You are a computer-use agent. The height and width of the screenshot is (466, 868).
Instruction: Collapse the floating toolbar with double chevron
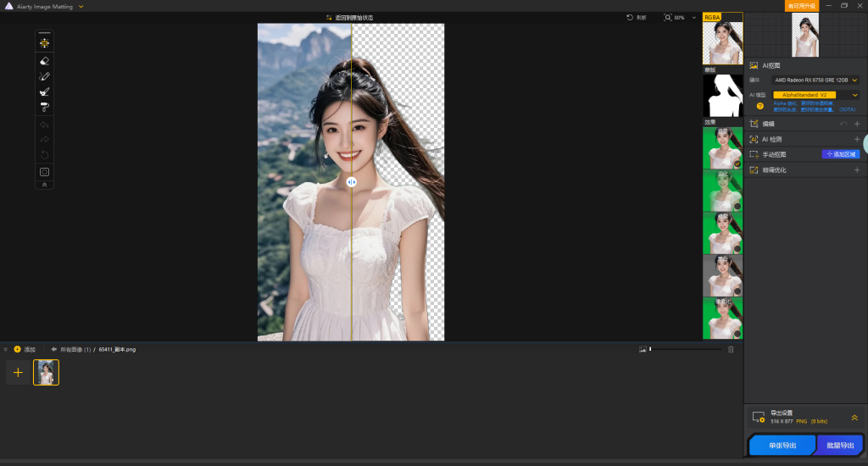[45, 184]
